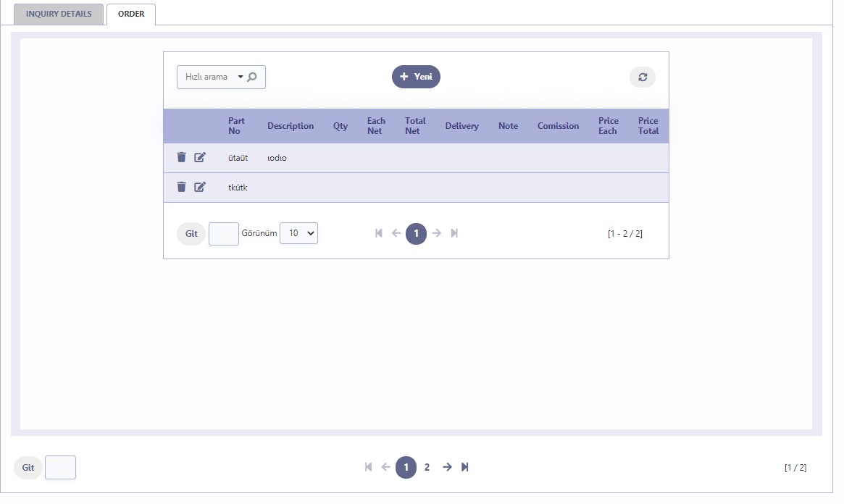Image resolution: width=844 pixels, height=504 pixels.
Task: Go to previous page in the order grid
Action: [396, 233]
